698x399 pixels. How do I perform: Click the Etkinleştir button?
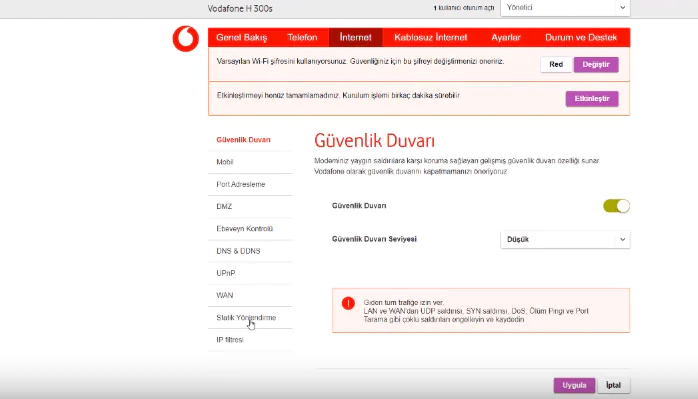592,98
